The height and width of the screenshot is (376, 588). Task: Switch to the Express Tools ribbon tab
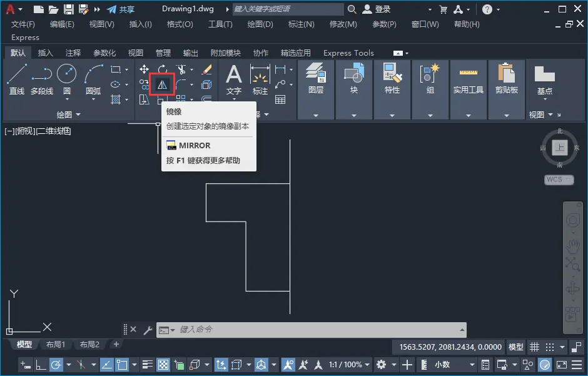(349, 53)
